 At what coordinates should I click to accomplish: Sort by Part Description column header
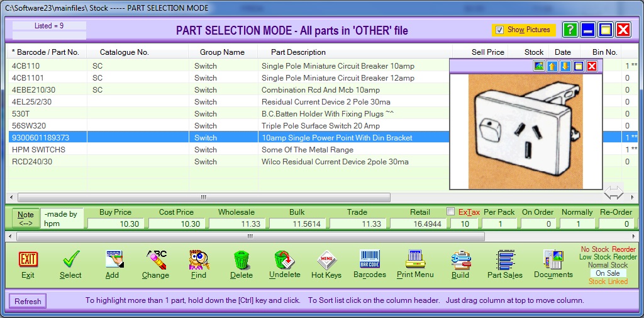click(x=355, y=52)
